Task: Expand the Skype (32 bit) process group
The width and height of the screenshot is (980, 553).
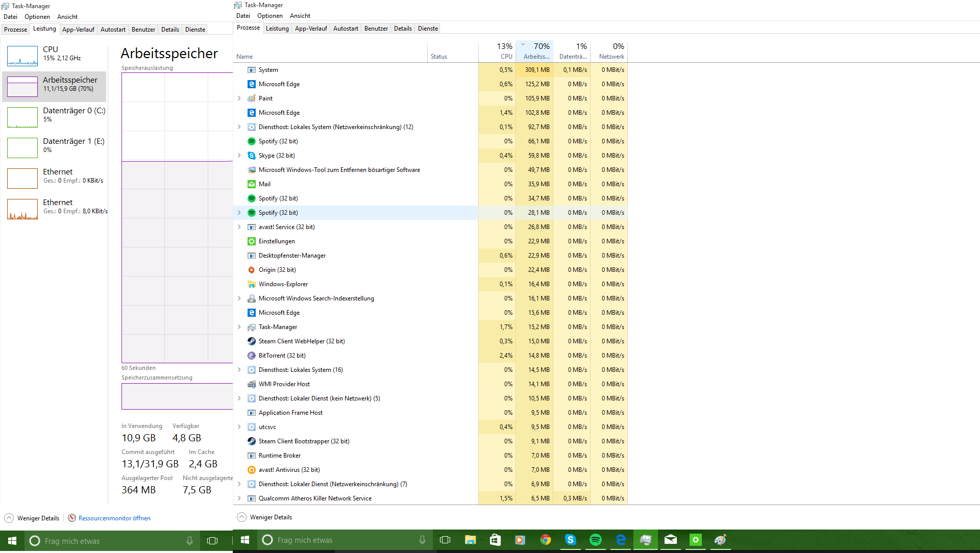Action: (x=239, y=156)
